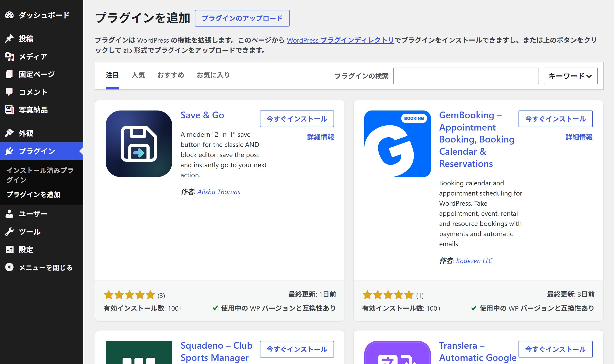The image size is (614, 364).
Task: Open the GemBooking Appointment Booking title link
Action: coord(477,139)
